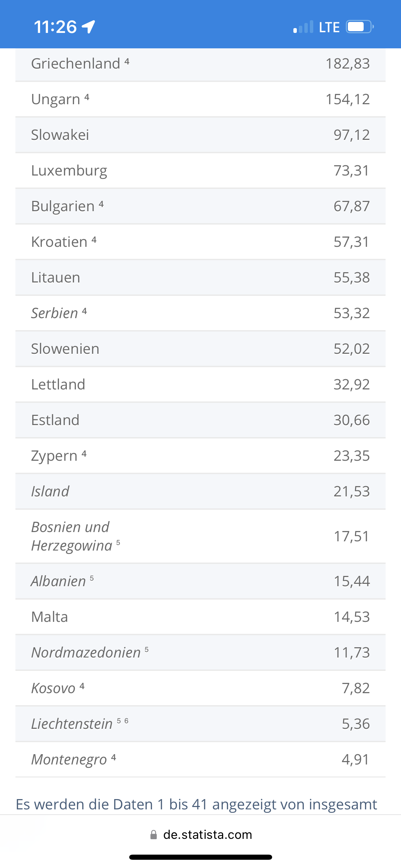Image resolution: width=401 pixels, height=868 pixels.
Task: Tap footnote 4 next to Ungarn
Action: (x=87, y=97)
